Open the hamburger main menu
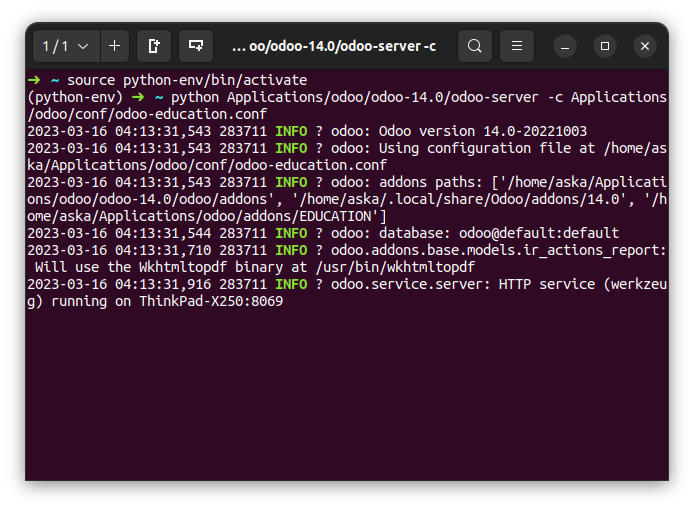 [x=516, y=46]
